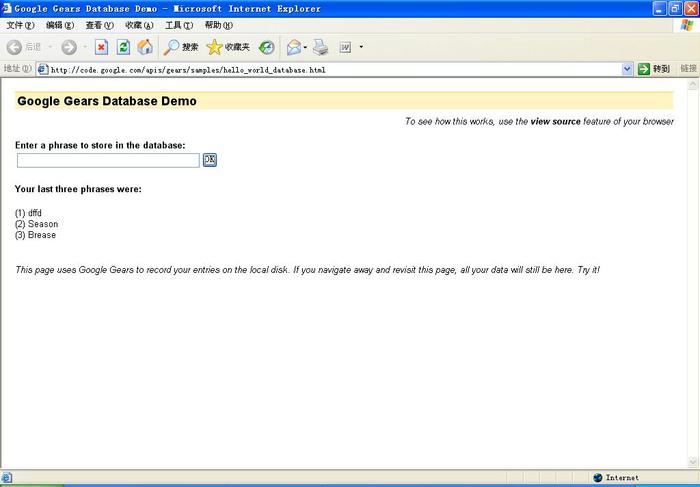Image resolution: width=700 pixels, height=487 pixels.
Task: Click the IE page icon in title bar
Action: pos(6,8)
